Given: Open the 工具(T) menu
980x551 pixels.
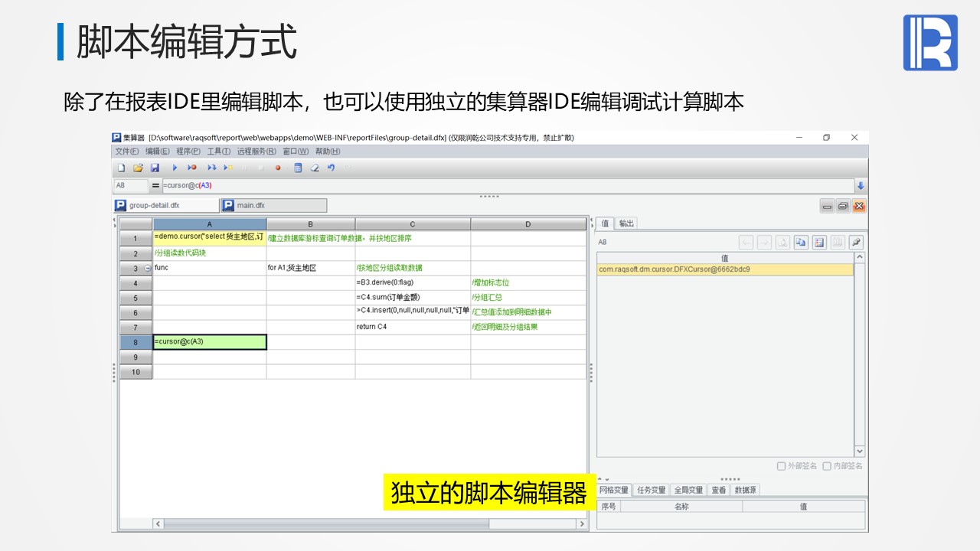Looking at the screenshot, I should [219, 152].
